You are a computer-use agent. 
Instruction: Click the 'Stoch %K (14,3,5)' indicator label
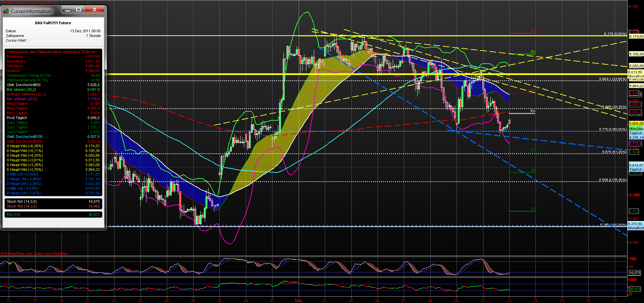tap(21, 201)
